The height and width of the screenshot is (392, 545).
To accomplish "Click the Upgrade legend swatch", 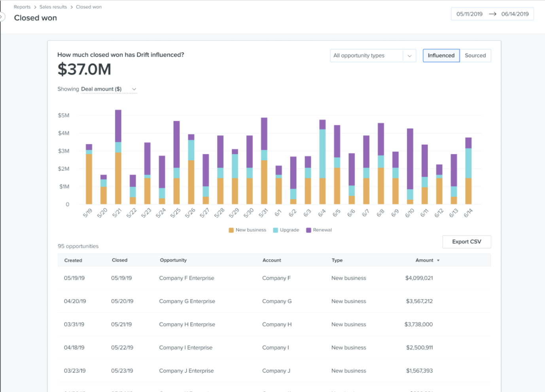I will click(275, 230).
